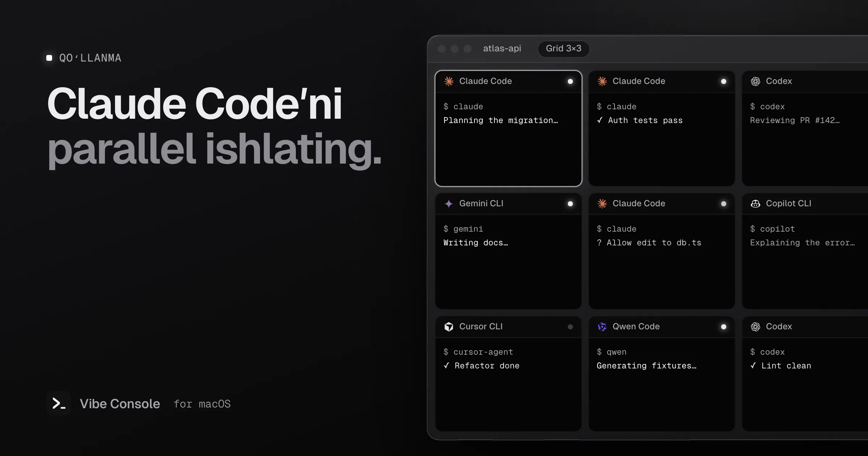Image resolution: width=868 pixels, height=456 pixels.
Task: Click the '$ qwen' command line
Action: 612,352
